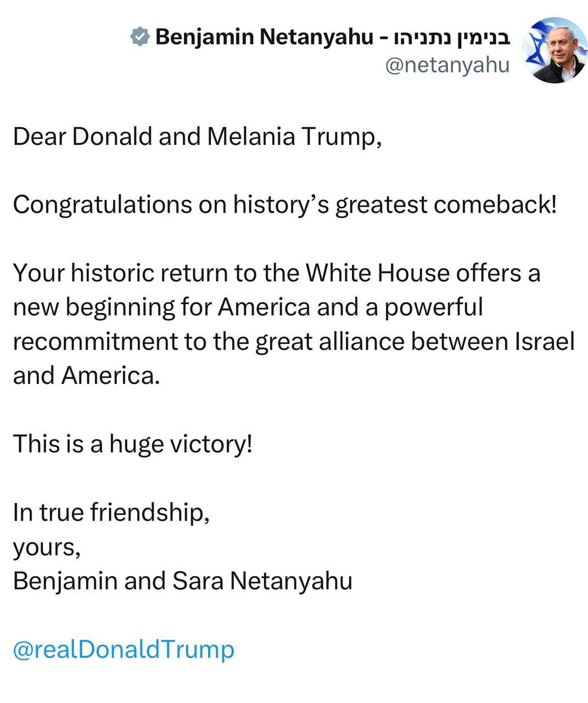
Task: Click the blue verified badge icon
Action: click(140, 37)
